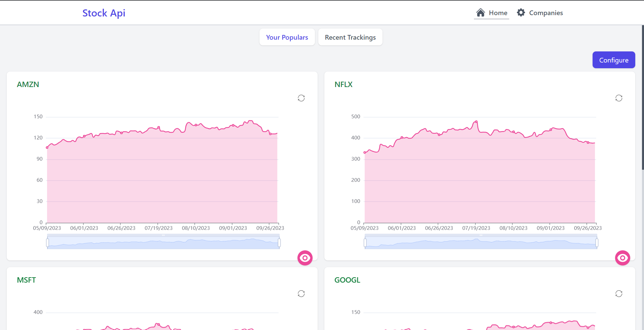Image resolution: width=644 pixels, height=330 pixels.
Task: Switch to Recent Trackings tab
Action: pyautogui.click(x=350, y=37)
